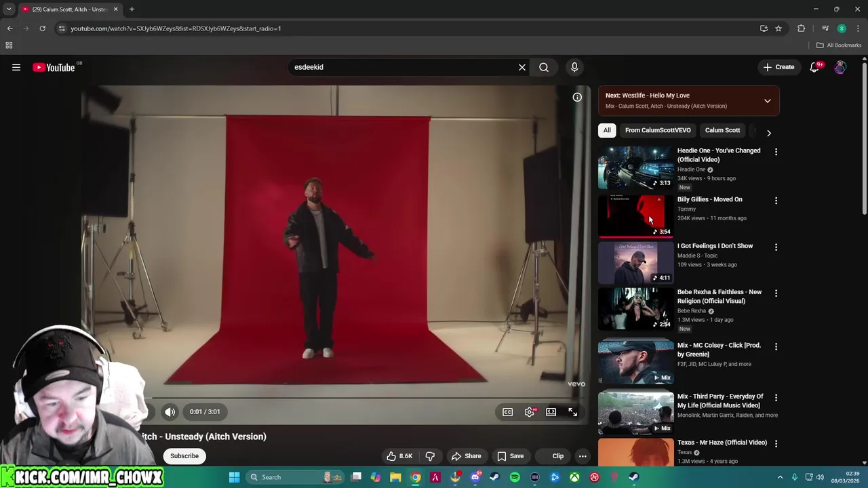The image size is (868, 488).
Task: Open File Explorer from the taskbar
Action: tap(395, 477)
